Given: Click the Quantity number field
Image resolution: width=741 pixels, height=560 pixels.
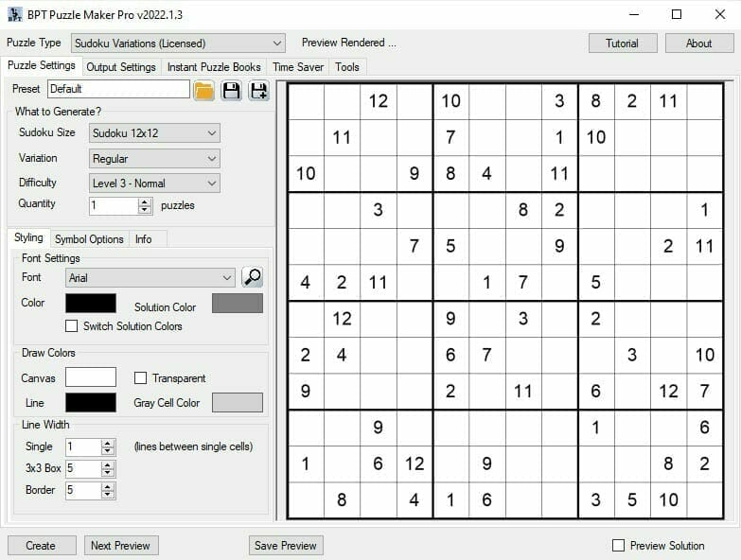Looking at the screenshot, I should pos(114,206).
